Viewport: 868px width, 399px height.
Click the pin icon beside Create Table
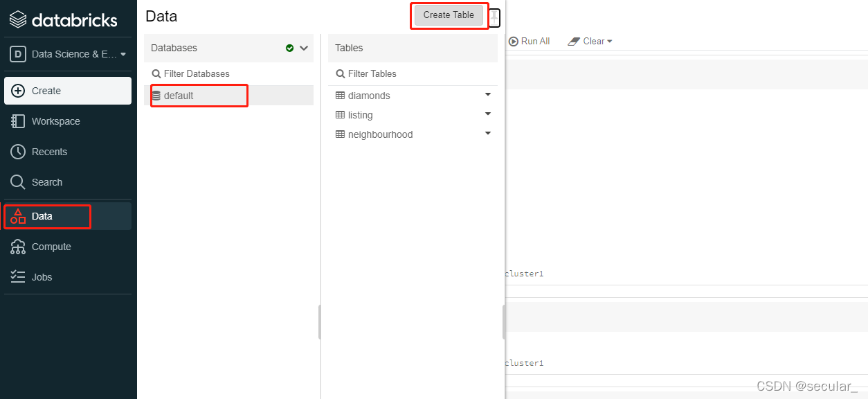pos(494,16)
